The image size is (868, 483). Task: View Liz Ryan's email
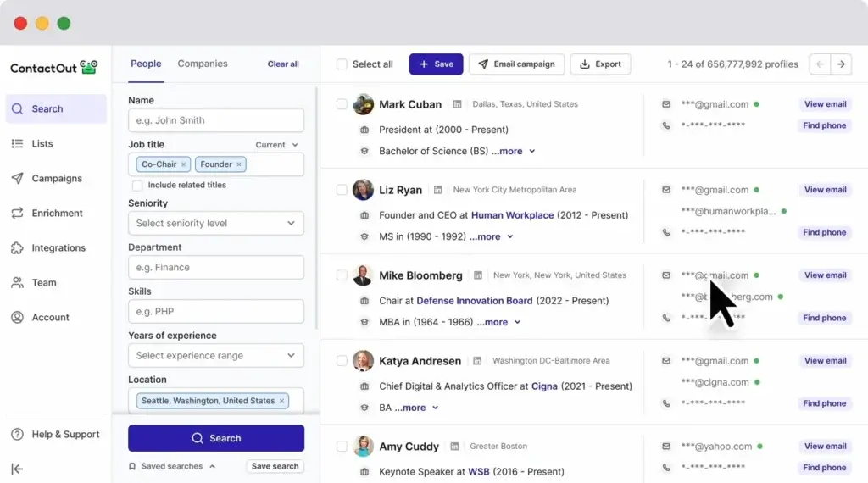(825, 190)
